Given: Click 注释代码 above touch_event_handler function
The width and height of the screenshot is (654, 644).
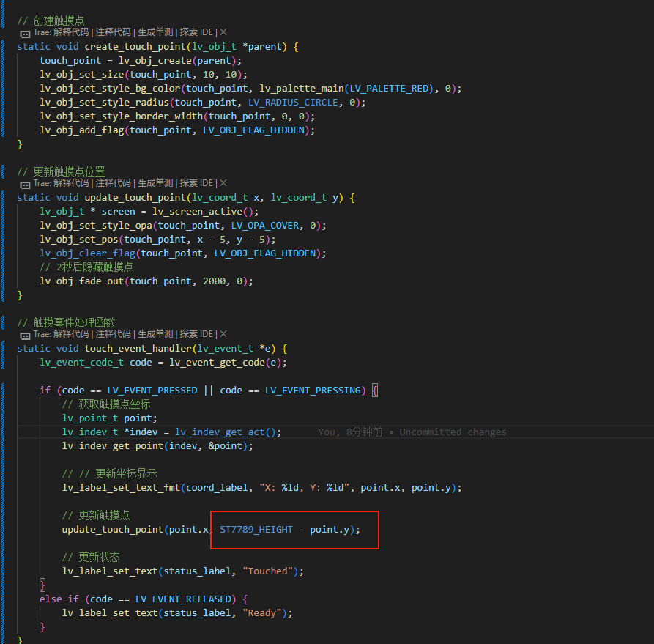Looking at the screenshot, I should click(x=113, y=334).
